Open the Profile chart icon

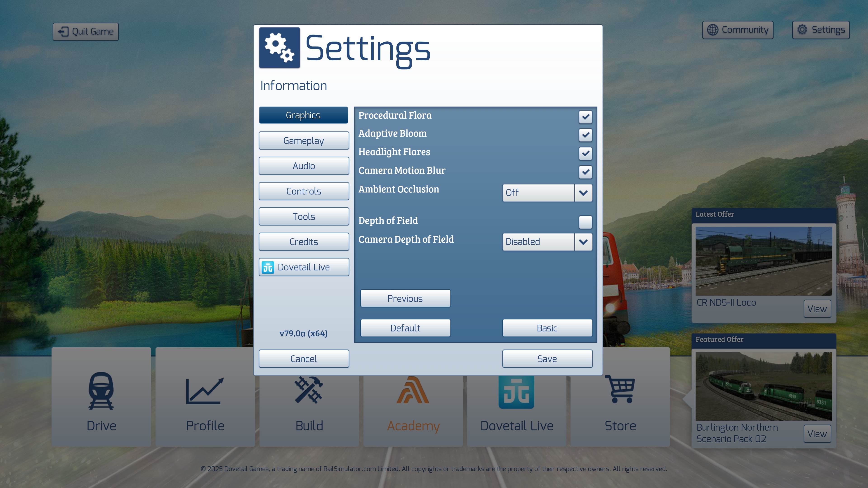pyautogui.click(x=205, y=391)
